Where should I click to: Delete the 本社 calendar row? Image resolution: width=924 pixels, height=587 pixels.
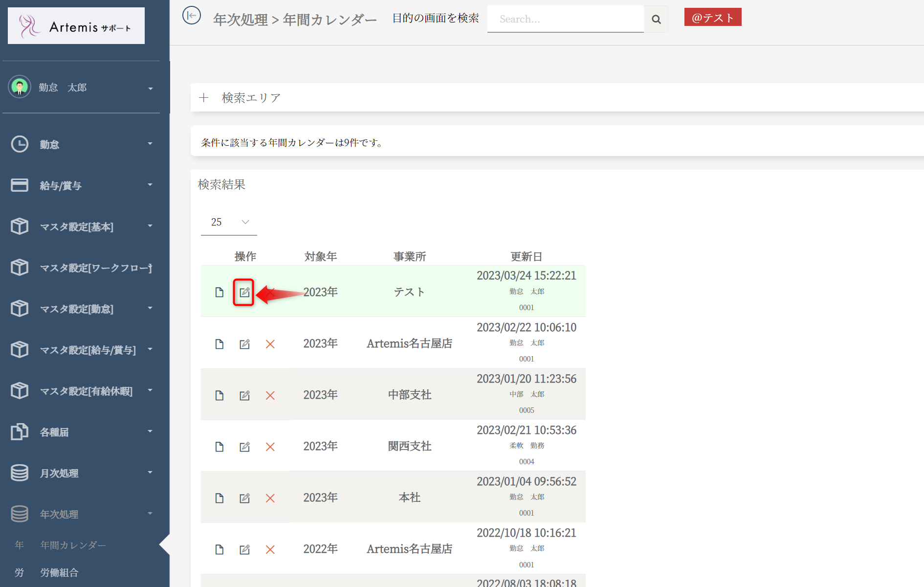[270, 498]
